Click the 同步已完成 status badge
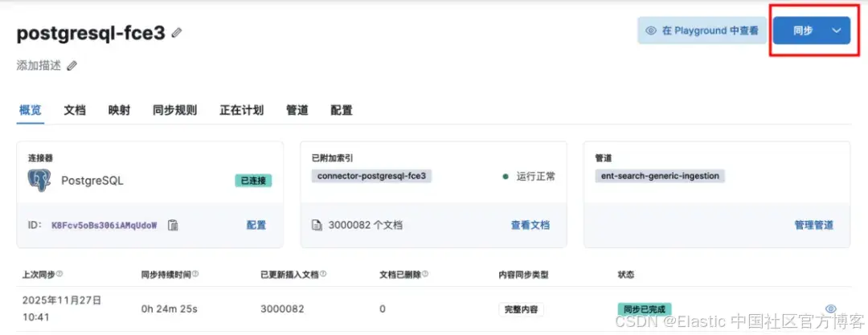The height and width of the screenshot is (335, 868). [645, 308]
